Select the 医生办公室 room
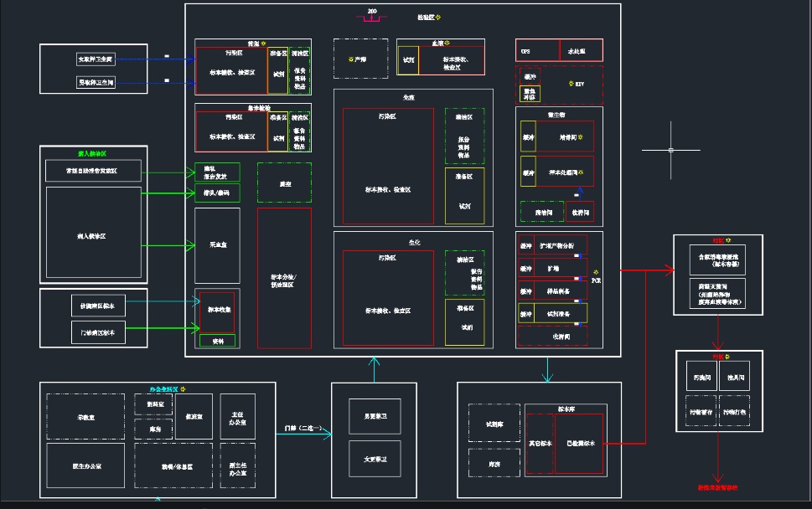The width and height of the screenshot is (812, 509). coord(85,465)
